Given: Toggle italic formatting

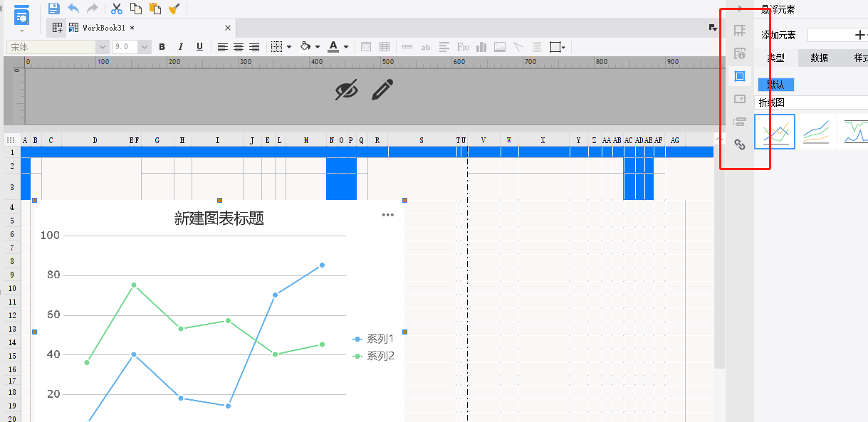Looking at the screenshot, I should [x=180, y=47].
